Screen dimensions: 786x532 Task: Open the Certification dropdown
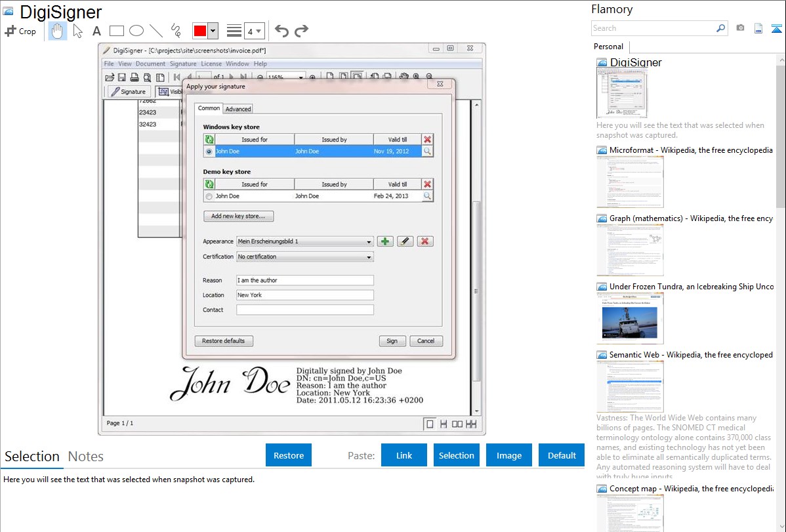tap(305, 256)
